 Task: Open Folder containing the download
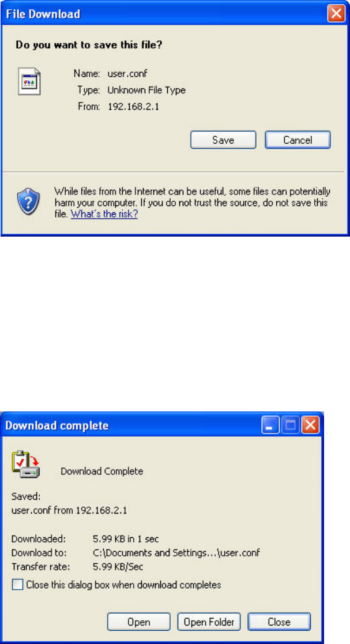click(x=209, y=622)
